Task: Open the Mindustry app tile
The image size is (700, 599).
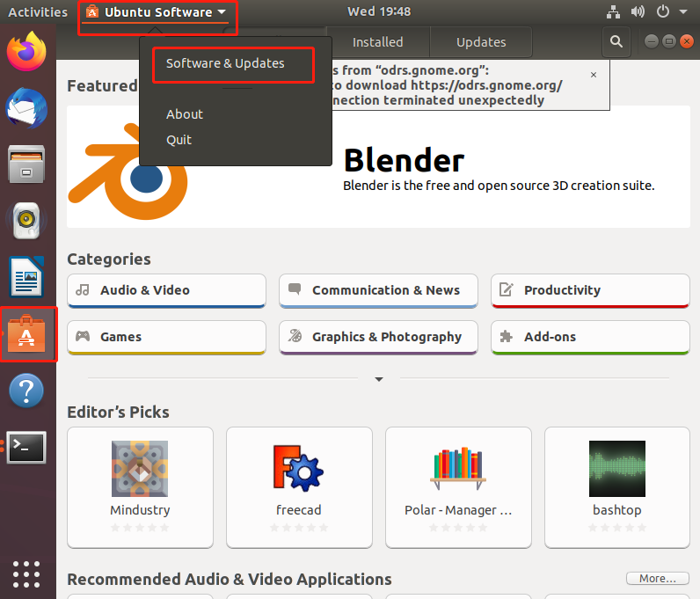Action: (x=140, y=487)
